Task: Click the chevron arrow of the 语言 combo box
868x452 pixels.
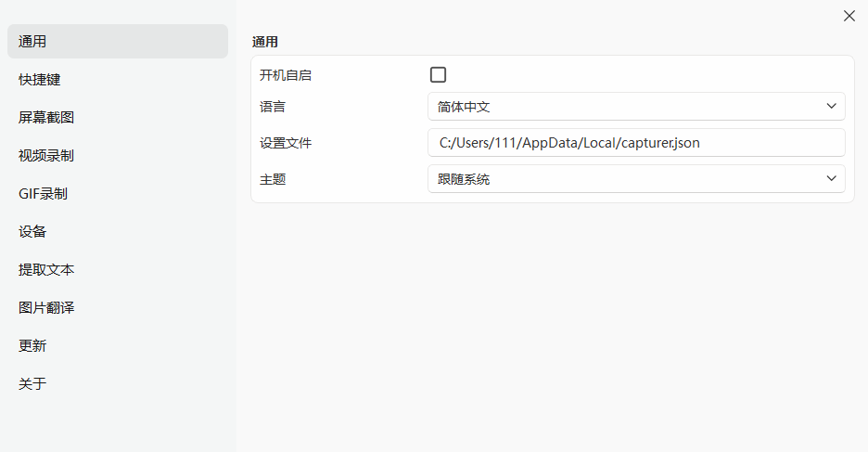Action: pyautogui.click(x=831, y=107)
